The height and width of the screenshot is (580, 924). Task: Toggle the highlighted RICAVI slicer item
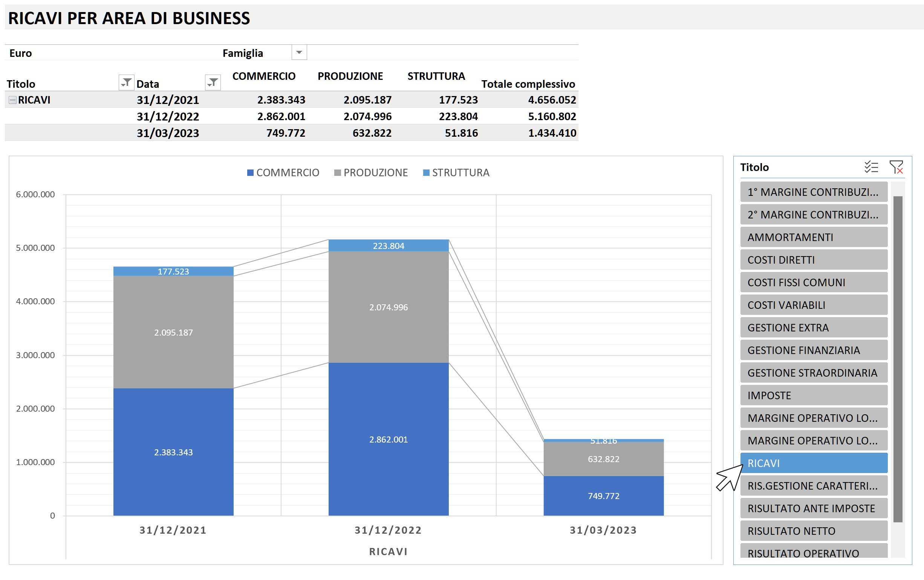[814, 463]
